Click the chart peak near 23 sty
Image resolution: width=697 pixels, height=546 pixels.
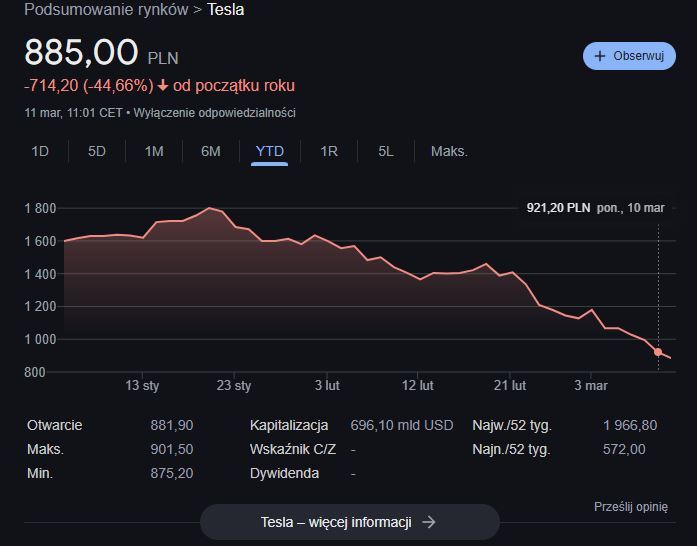(x=209, y=208)
